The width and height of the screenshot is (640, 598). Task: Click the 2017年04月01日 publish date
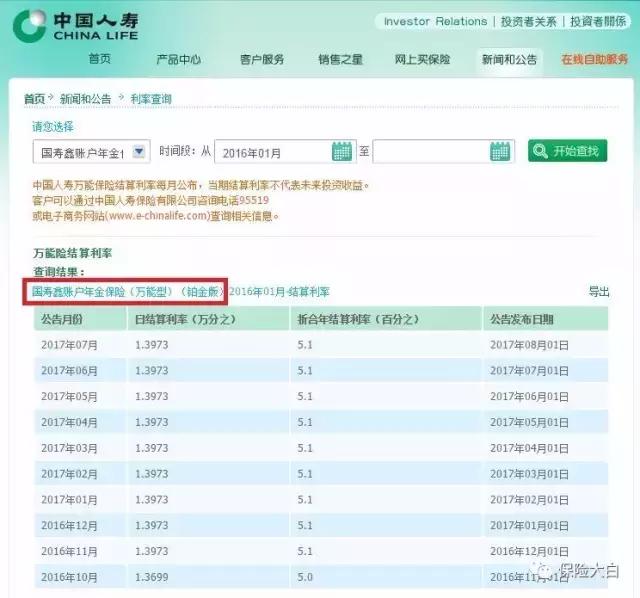pyautogui.click(x=529, y=448)
